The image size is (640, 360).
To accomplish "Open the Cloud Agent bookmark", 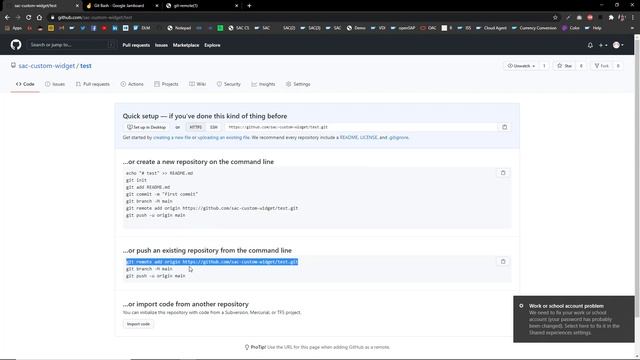I will (x=491, y=28).
